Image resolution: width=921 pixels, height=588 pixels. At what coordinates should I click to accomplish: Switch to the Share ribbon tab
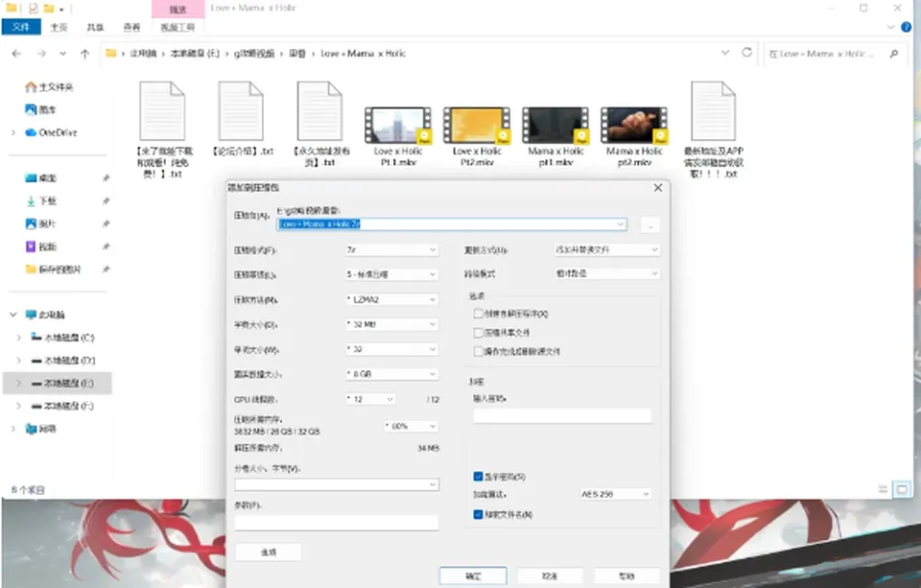[95, 27]
